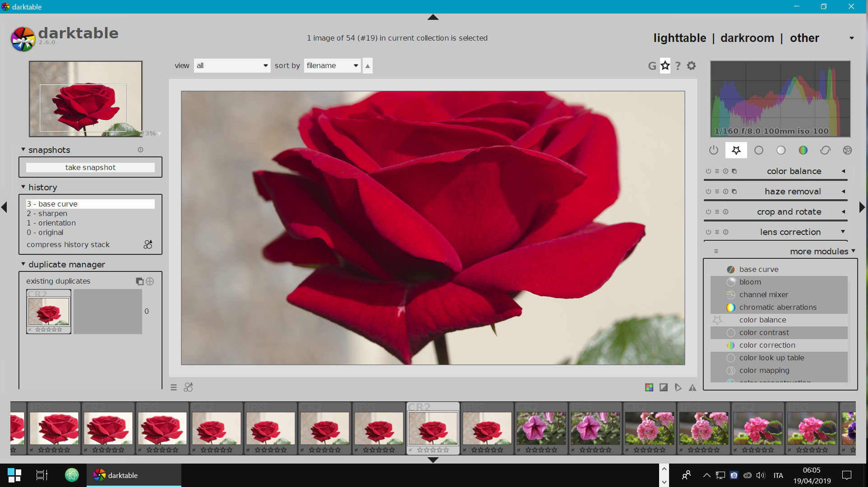Toggle bloom module visibility in list

pyautogui.click(x=779, y=282)
